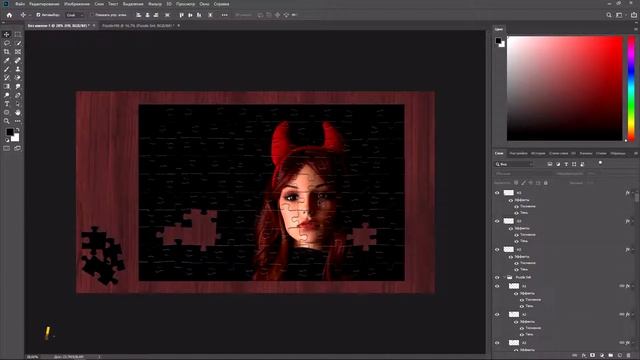Image resolution: width=640 pixels, height=360 pixels.
Task: Select the Lasso tool
Action: point(7,43)
